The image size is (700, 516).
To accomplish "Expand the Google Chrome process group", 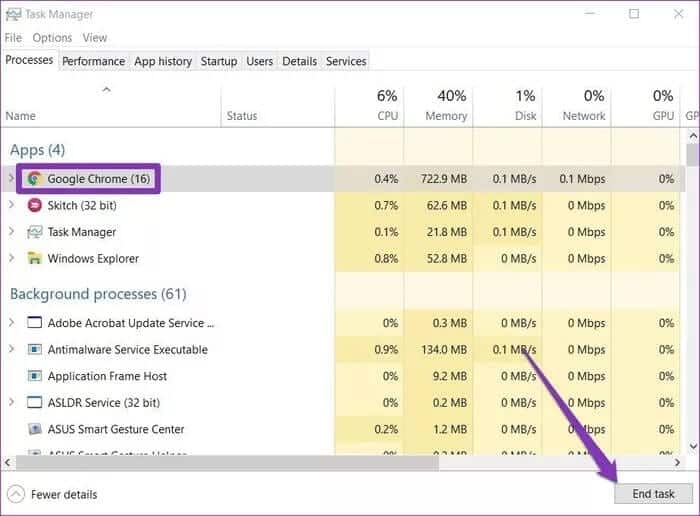I will point(11,179).
